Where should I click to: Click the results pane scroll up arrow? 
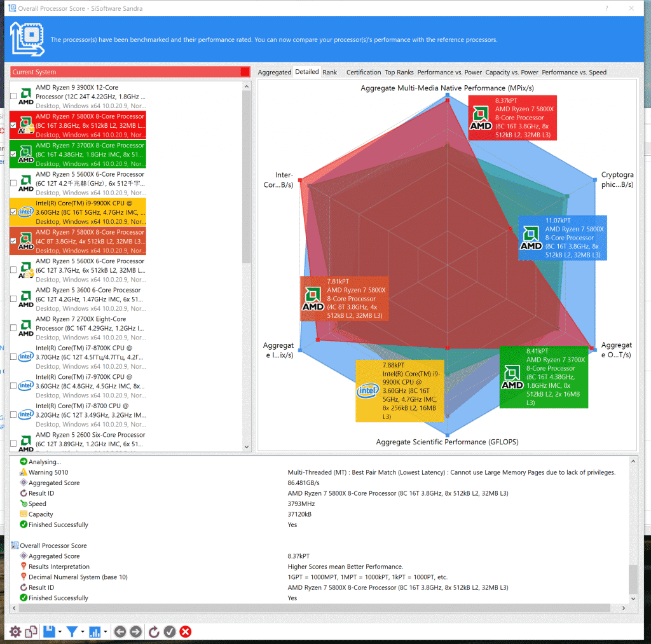click(x=633, y=461)
